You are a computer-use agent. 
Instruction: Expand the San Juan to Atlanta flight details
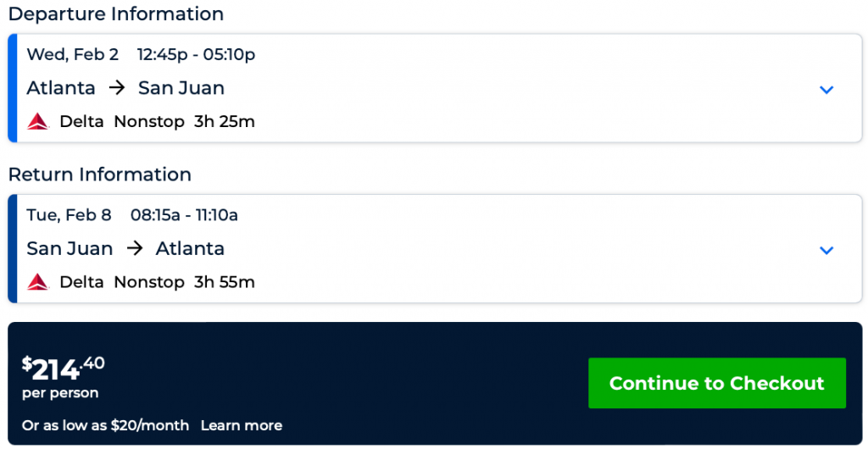click(x=826, y=250)
